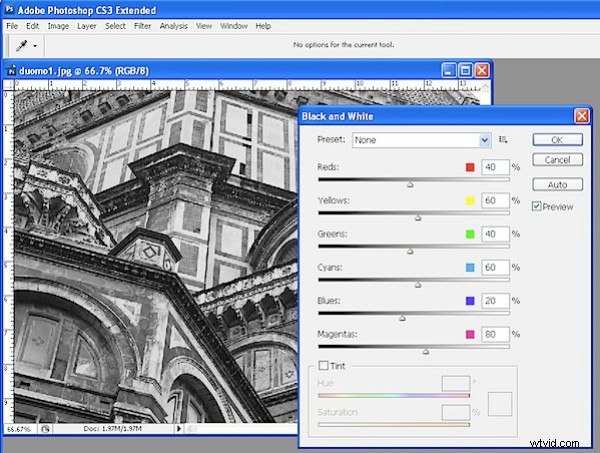Open the status bar Doc info arrow menu
Viewport: 600px width, 453px height.
coord(179,428)
